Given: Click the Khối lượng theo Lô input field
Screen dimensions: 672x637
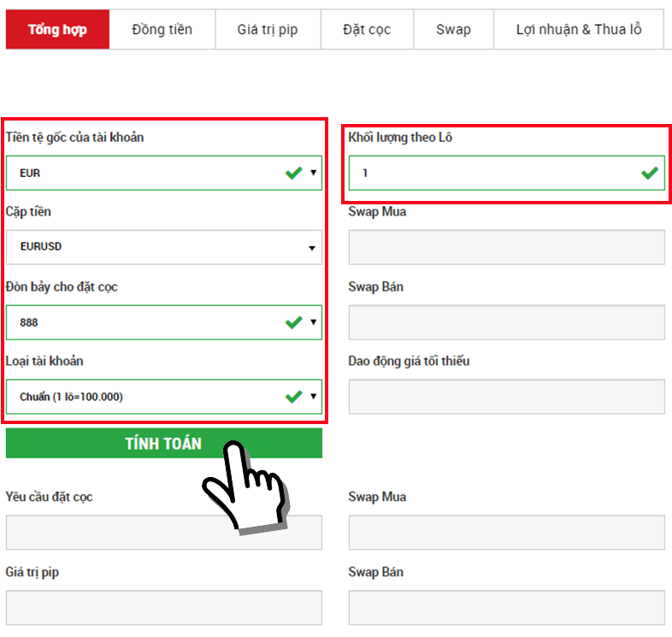Looking at the screenshot, I should tap(496, 173).
